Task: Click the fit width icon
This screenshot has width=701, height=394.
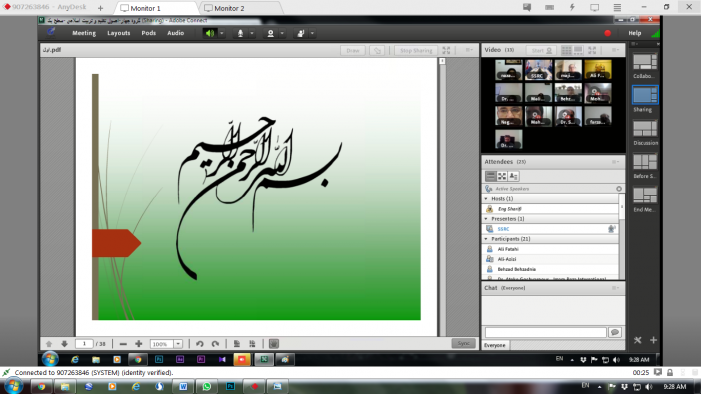Action: (252, 343)
